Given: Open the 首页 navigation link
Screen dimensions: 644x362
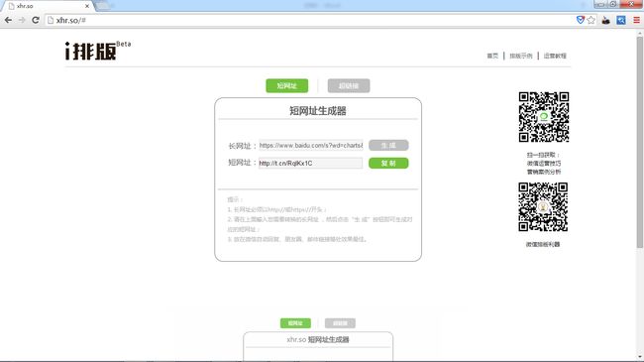Looking at the screenshot, I should point(492,56).
